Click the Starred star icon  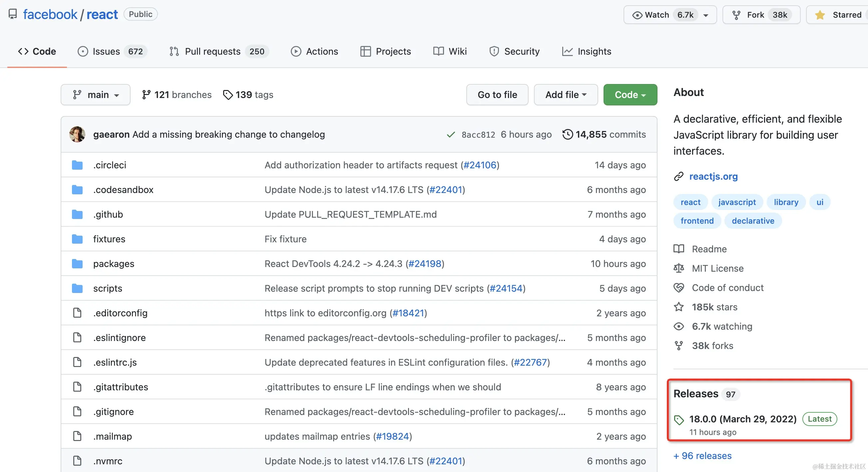click(820, 15)
